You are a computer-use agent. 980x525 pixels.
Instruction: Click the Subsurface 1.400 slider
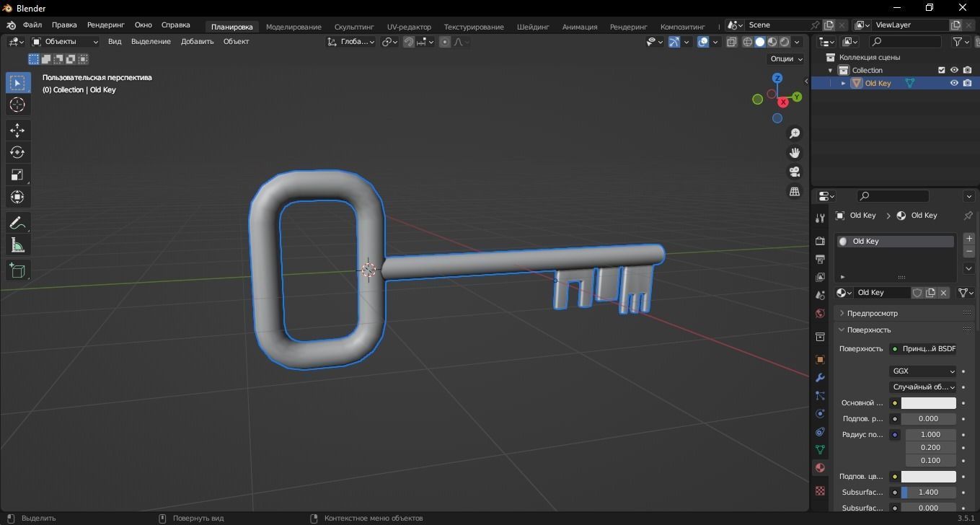(928, 493)
